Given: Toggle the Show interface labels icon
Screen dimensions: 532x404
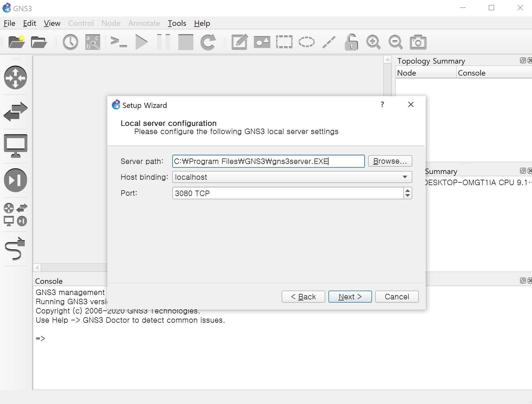Looking at the screenshot, I should point(93,42).
